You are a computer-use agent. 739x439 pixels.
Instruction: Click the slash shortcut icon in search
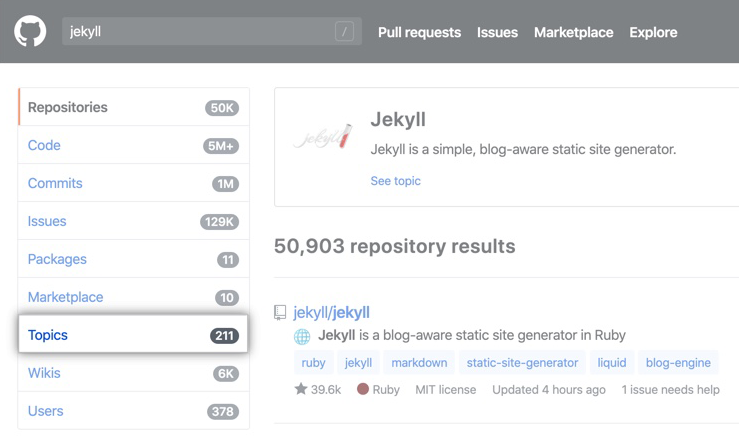coord(344,32)
